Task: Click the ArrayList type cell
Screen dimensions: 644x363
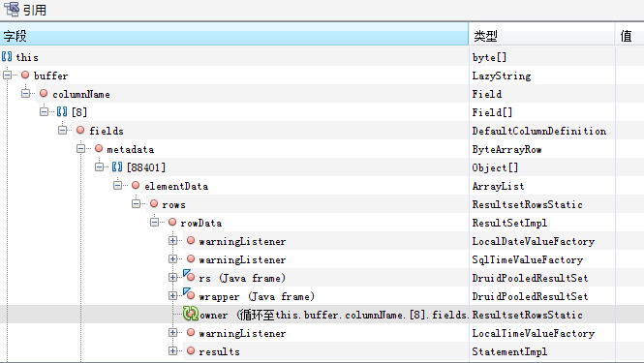Action: pyautogui.click(x=541, y=186)
